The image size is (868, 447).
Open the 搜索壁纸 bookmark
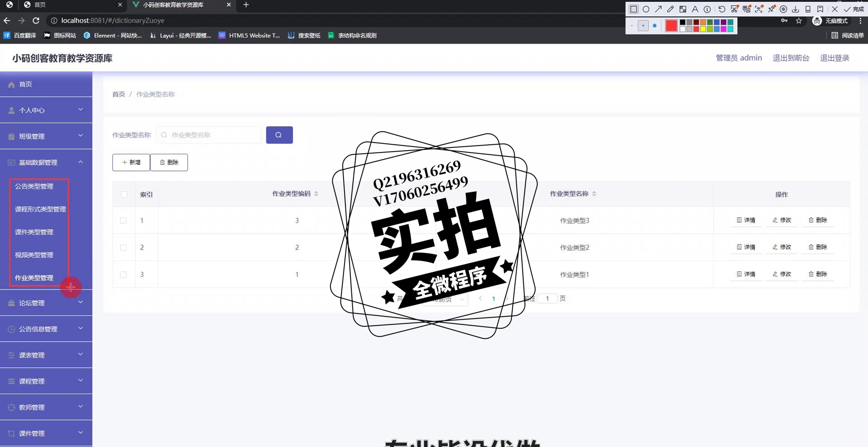click(x=304, y=35)
